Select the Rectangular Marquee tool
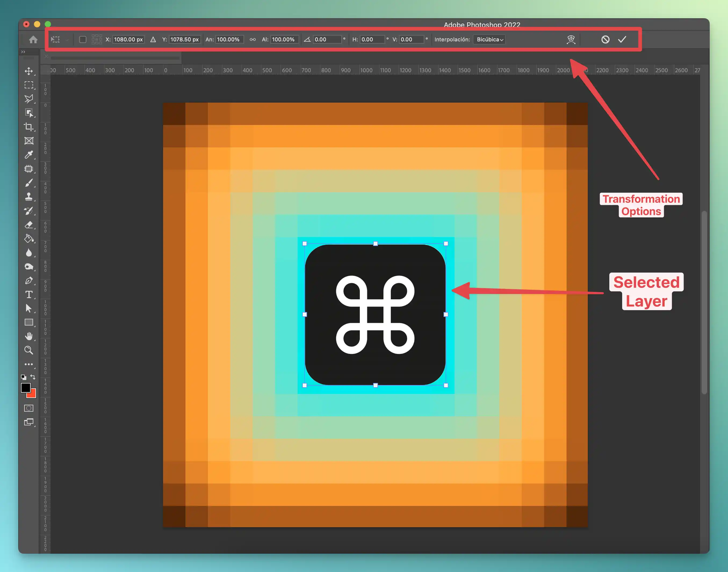 29,85
